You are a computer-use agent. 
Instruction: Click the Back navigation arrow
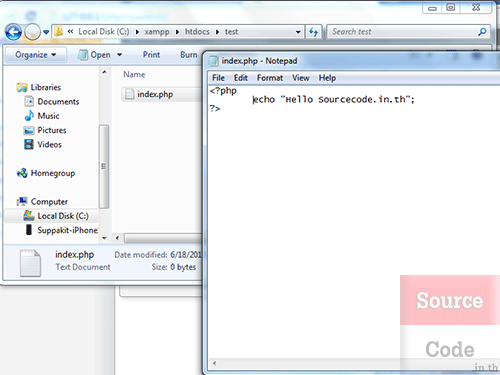click(13, 32)
